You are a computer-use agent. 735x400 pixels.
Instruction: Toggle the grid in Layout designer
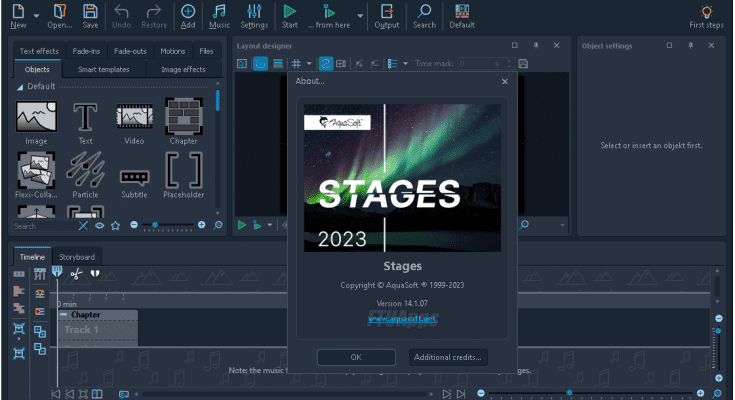(x=296, y=63)
